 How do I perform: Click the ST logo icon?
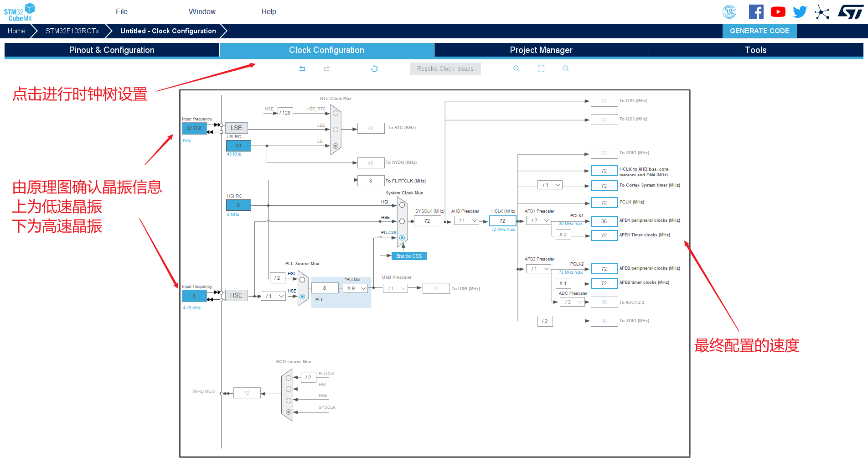[x=851, y=12]
